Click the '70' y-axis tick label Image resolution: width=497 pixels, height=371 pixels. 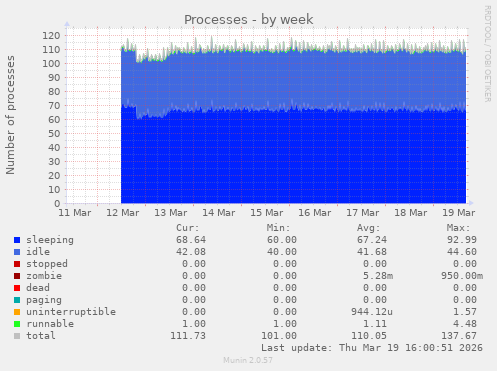(54, 105)
